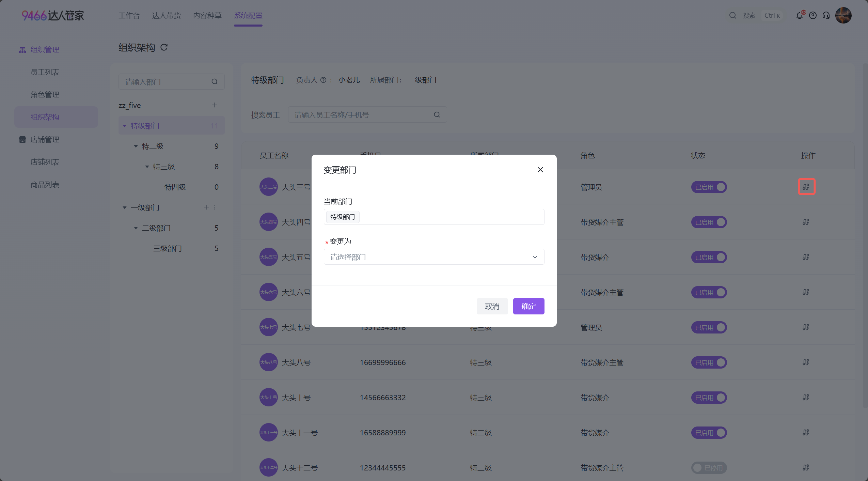Collapse the 二级部门 tree node
868x481 pixels.
point(136,228)
